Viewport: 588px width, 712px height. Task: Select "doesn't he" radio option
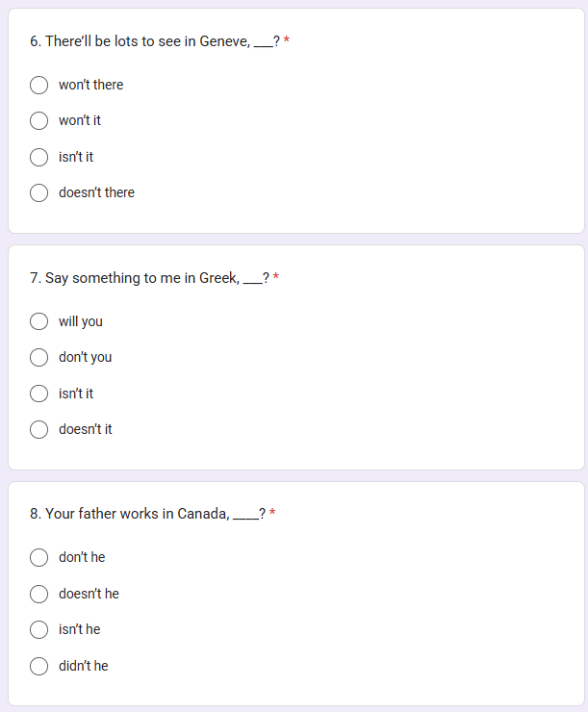click(x=39, y=594)
